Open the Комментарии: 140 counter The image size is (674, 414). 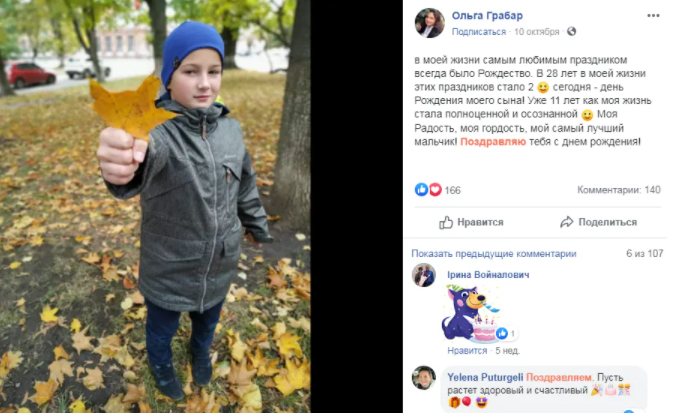pyautogui.click(x=619, y=190)
